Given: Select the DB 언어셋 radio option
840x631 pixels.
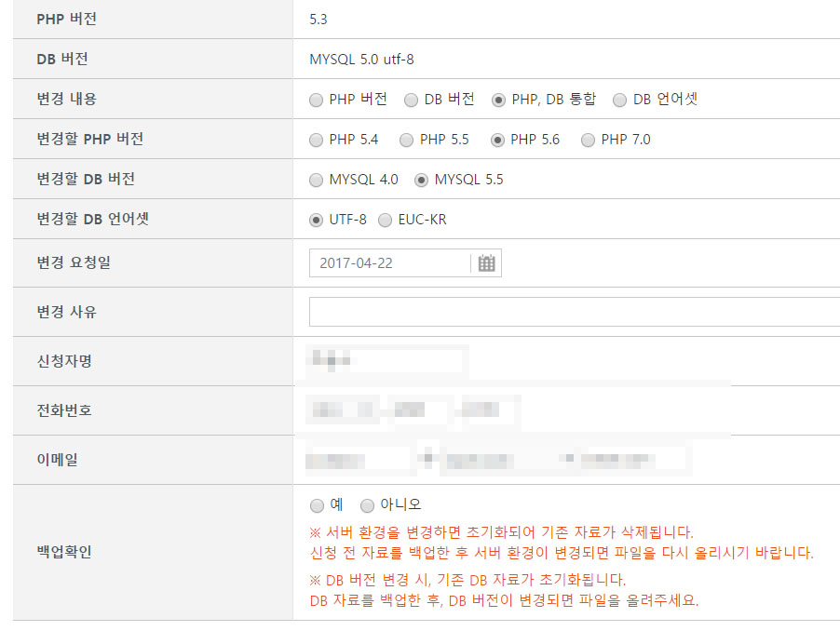Looking at the screenshot, I should pos(620,101).
